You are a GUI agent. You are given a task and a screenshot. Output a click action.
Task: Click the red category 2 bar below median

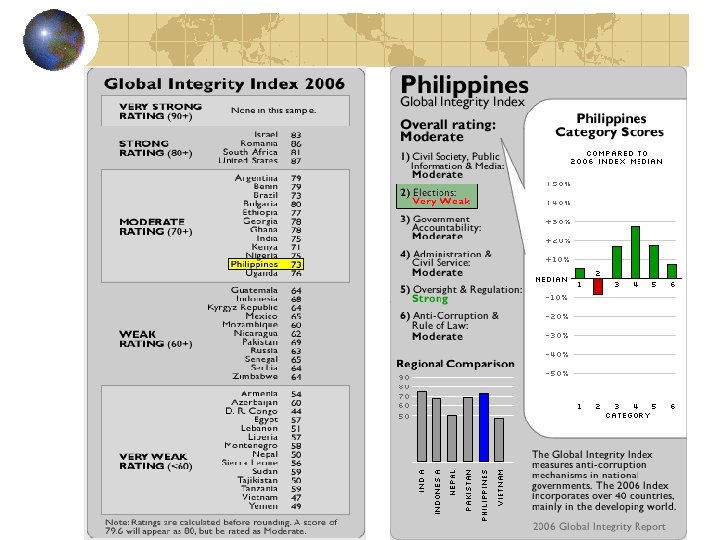point(598,287)
